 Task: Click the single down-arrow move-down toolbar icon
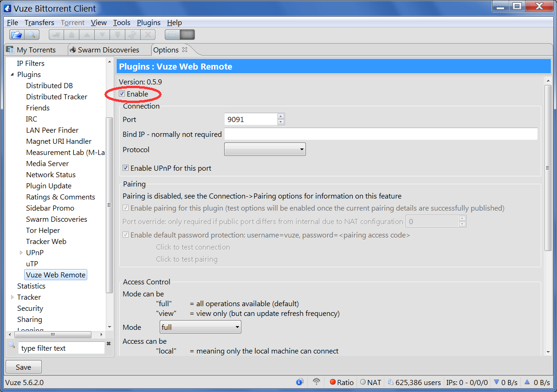102,34
